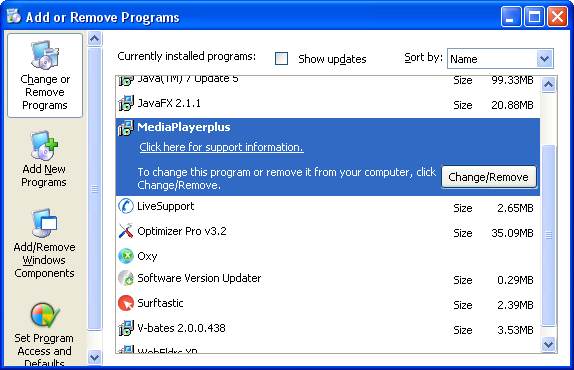This screenshot has width=574, height=370.
Task: Select the LiveSupport phone icon
Action: point(126,206)
